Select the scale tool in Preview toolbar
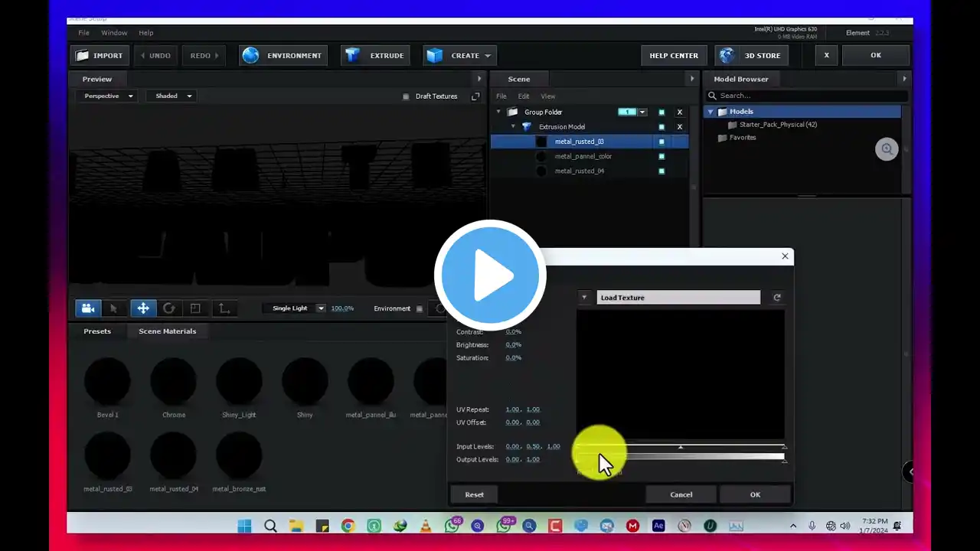 [195, 308]
